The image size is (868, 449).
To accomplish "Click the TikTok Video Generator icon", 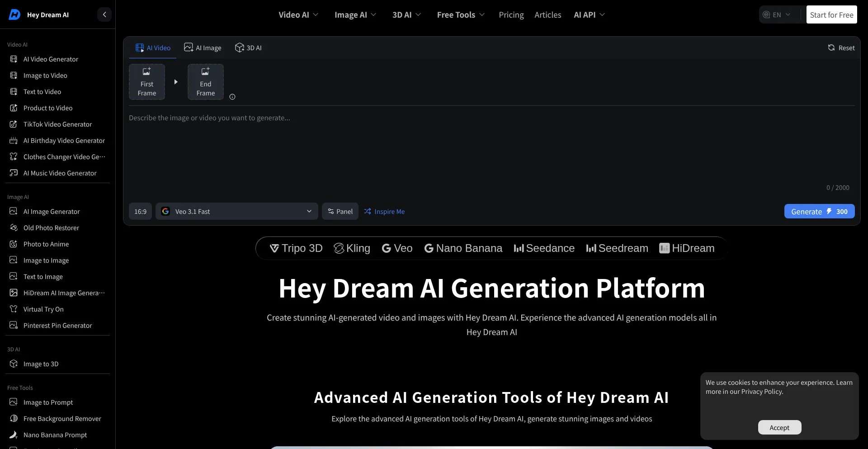I will click(x=14, y=124).
